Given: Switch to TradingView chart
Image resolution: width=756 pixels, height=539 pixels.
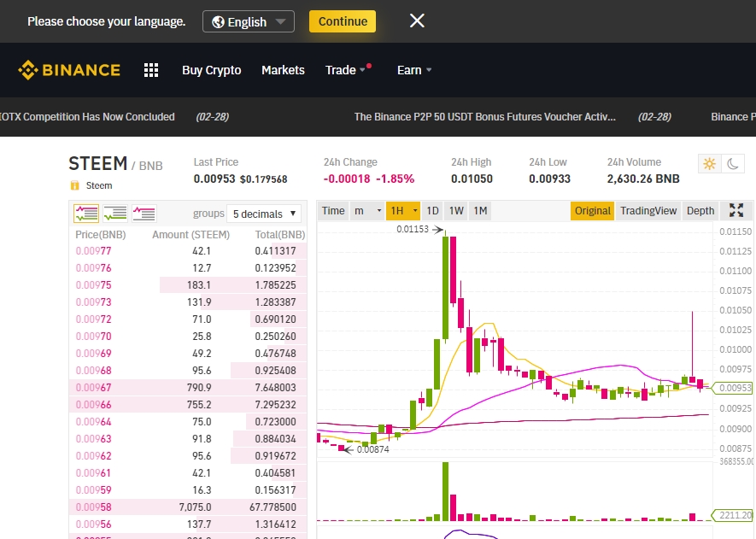Looking at the screenshot, I should pyautogui.click(x=648, y=211).
